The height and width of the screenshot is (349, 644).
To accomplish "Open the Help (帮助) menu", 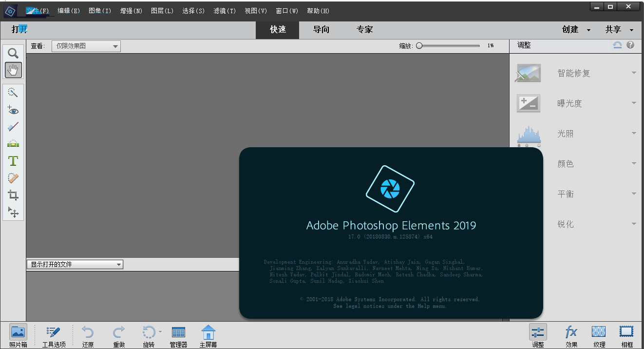I will 318,11.
